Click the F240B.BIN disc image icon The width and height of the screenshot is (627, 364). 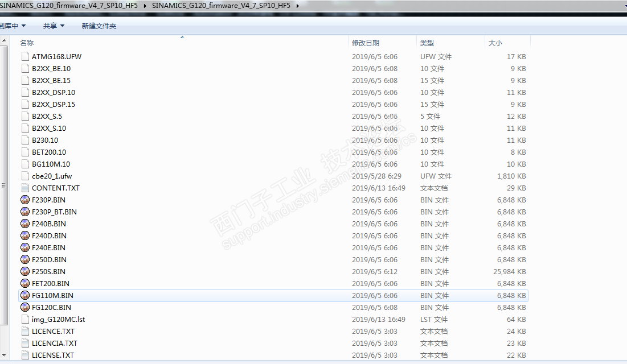pos(25,224)
